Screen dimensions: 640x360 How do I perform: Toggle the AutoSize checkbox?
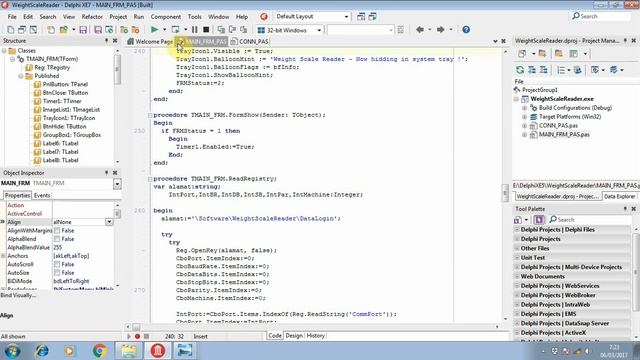(57, 273)
